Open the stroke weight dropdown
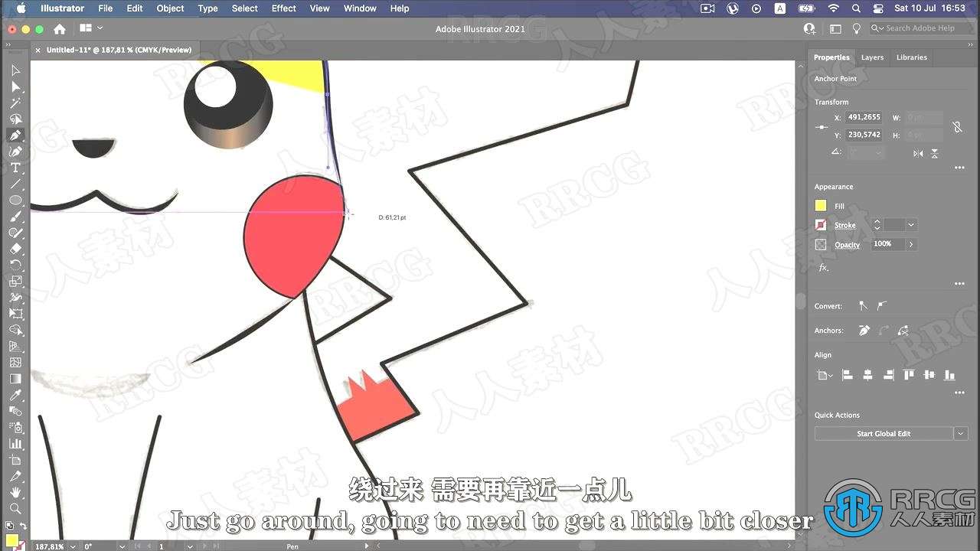980x551 pixels. tap(910, 225)
